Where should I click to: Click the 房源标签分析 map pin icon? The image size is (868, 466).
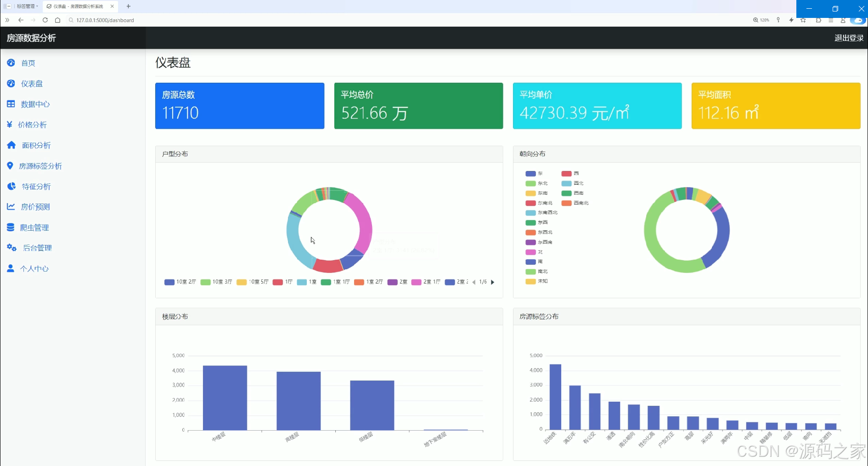coord(10,165)
